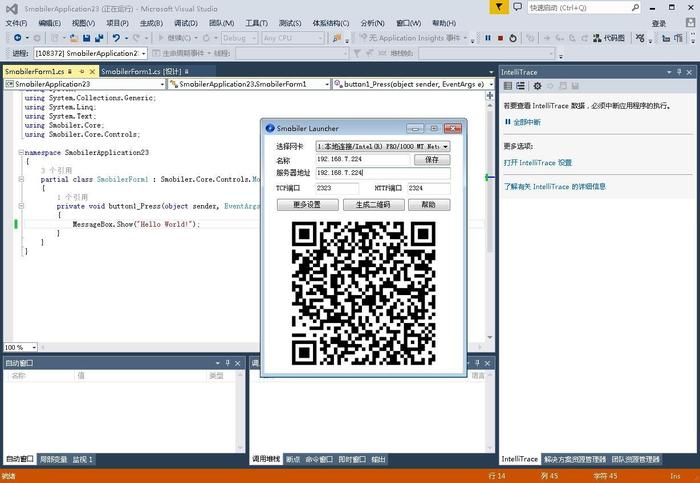Stop debugging with the red square
This screenshot has width=700, height=483.
tap(500, 38)
